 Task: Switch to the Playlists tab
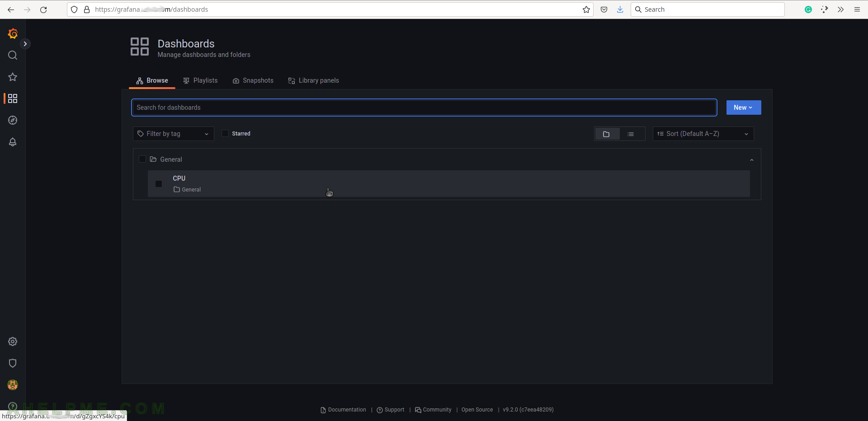[200, 80]
